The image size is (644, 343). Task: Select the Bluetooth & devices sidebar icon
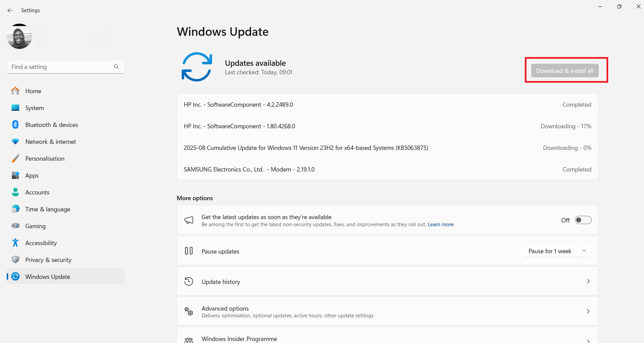(x=15, y=125)
